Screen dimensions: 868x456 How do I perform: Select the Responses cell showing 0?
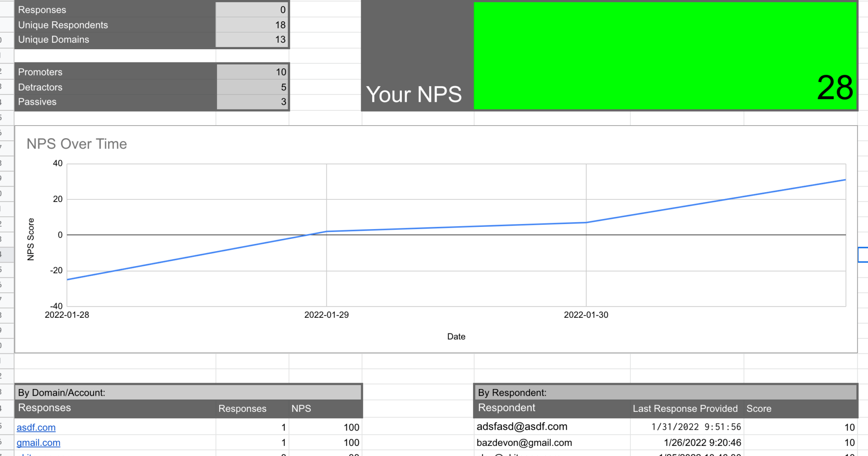tap(252, 9)
